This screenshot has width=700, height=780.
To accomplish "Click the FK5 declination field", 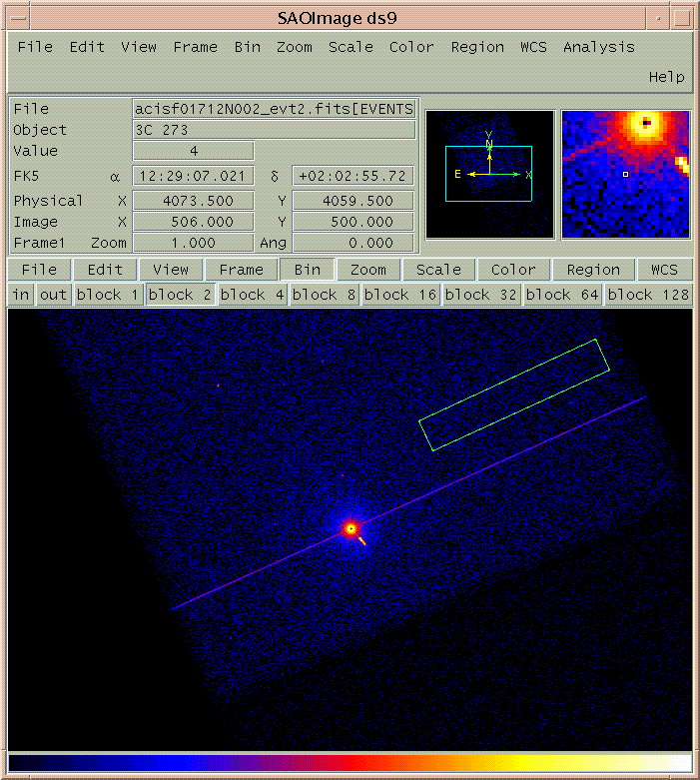I will click(x=353, y=176).
